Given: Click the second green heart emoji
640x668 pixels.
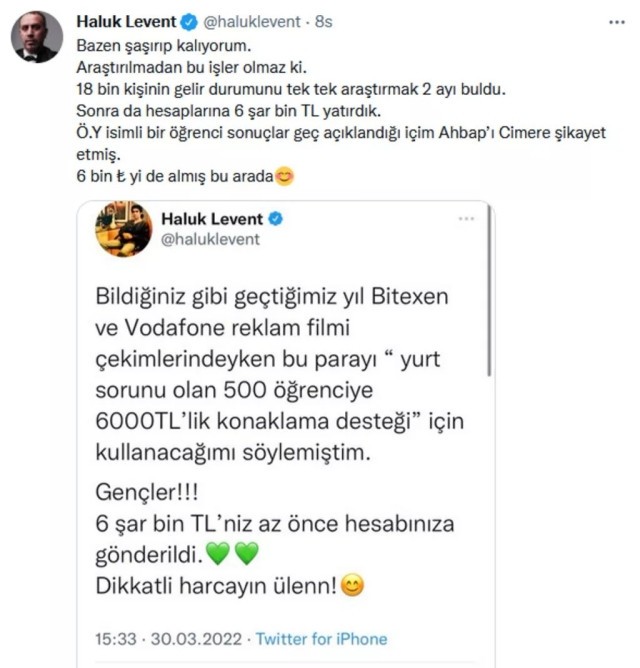Looking at the screenshot, I should [247, 554].
